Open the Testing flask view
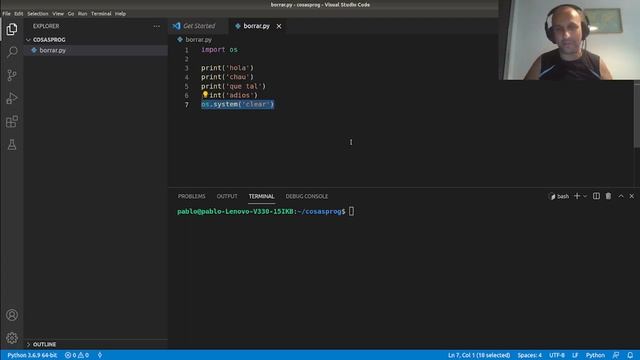Viewport: 640px width, 360px height. (x=12, y=144)
